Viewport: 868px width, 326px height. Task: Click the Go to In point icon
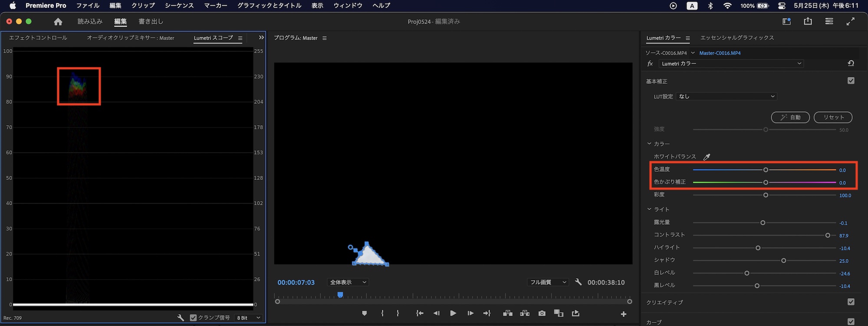click(419, 313)
